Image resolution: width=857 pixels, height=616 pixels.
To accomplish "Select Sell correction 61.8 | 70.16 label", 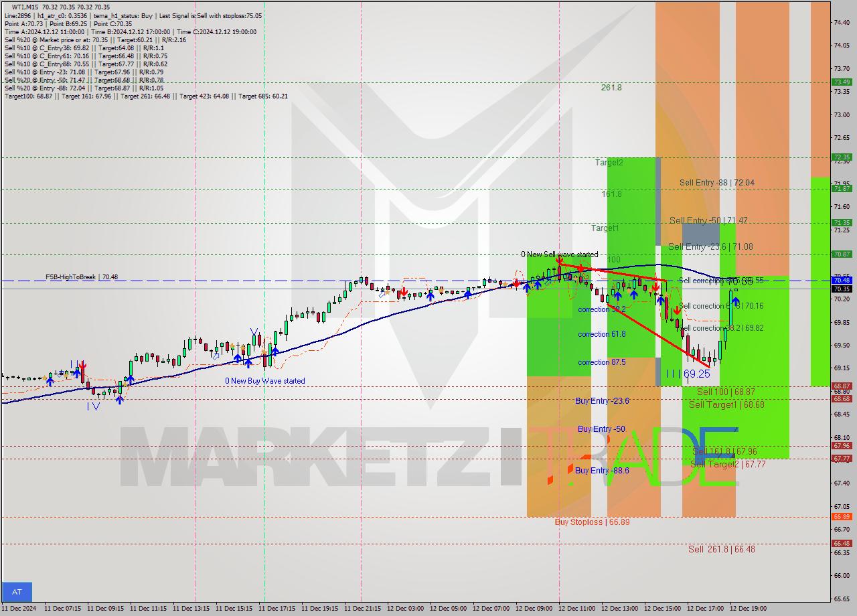I will pos(721,306).
